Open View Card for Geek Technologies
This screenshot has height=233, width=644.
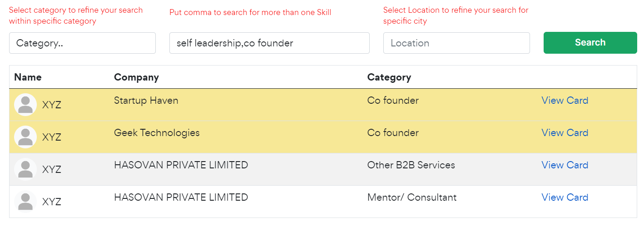click(x=565, y=133)
